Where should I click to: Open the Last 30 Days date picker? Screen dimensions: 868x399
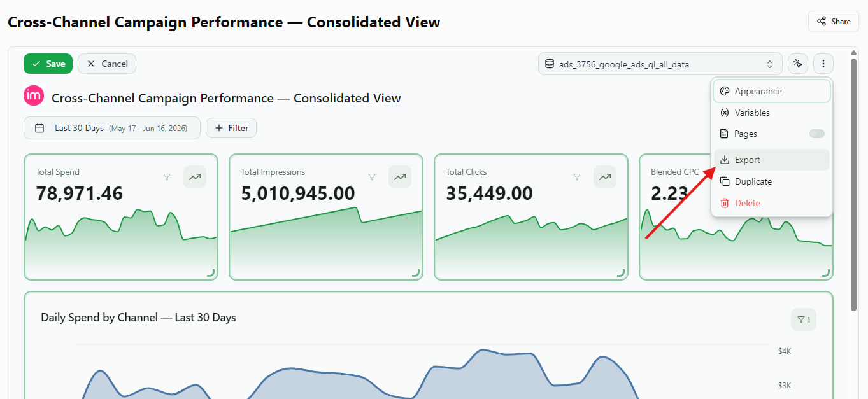click(112, 128)
